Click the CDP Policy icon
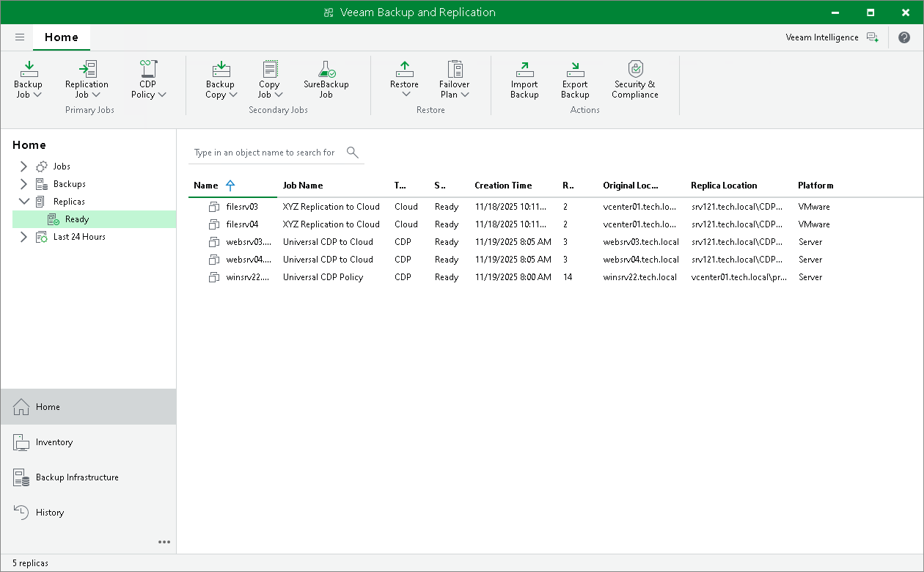Image resolution: width=924 pixels, height=572 pixels. coord(148,70)
